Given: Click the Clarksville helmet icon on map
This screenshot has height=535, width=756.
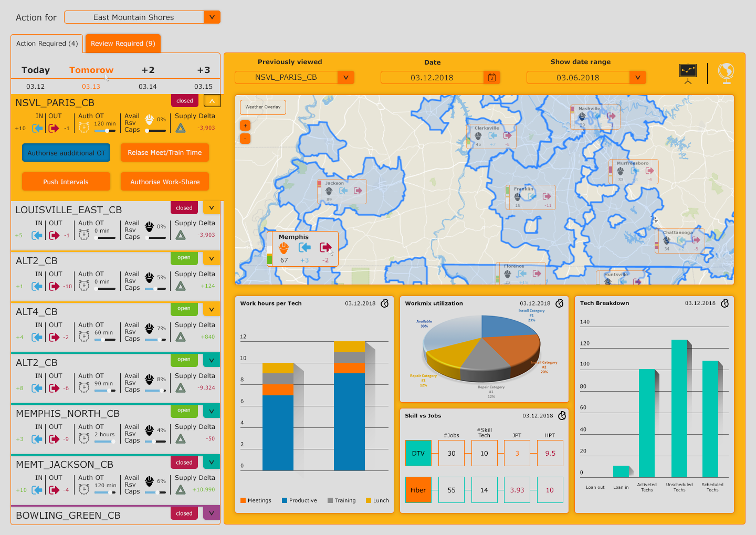Looking at the screenshot, I should (478, 136).
